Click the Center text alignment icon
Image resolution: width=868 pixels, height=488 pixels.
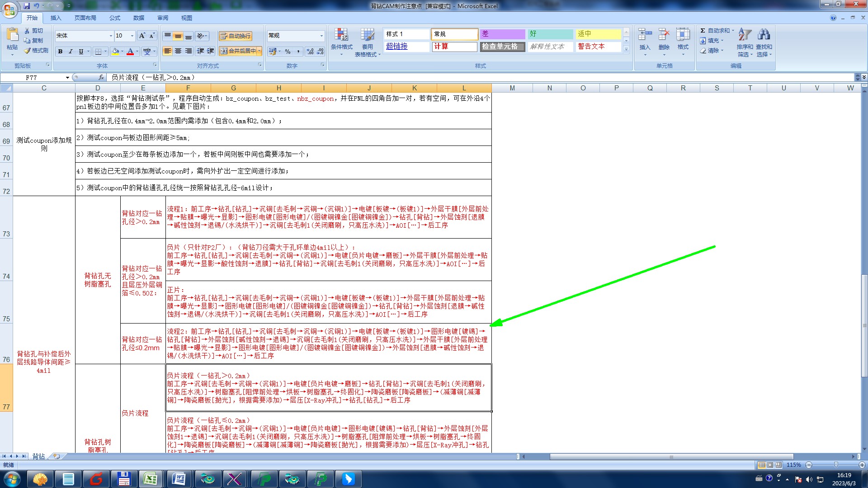click(x=178, y=51)
